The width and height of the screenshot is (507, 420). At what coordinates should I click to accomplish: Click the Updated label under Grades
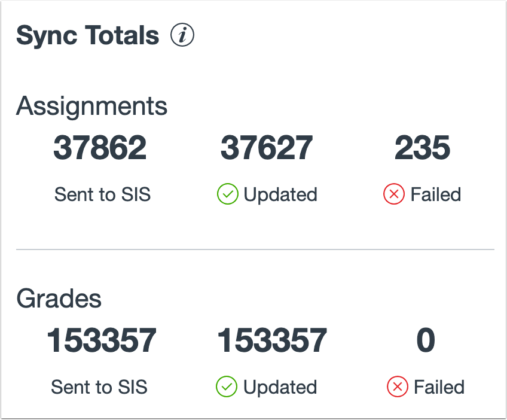tap(281, 387)
